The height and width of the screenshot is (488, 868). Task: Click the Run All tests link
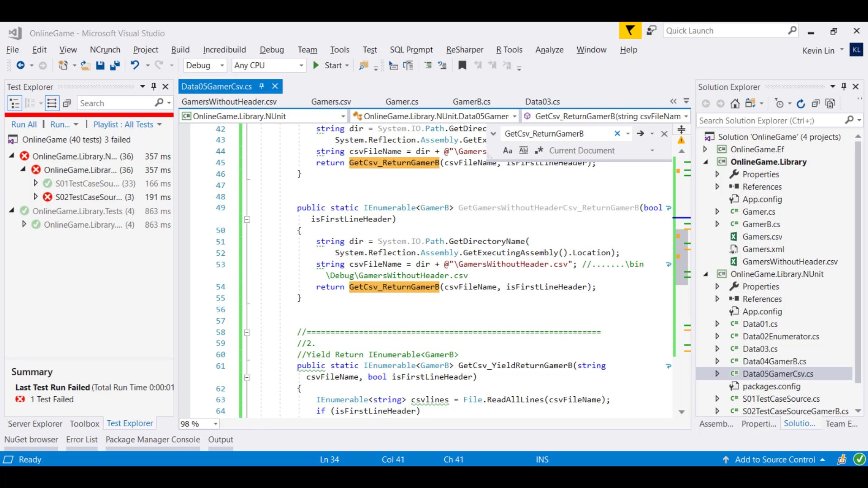coord(24,124)
